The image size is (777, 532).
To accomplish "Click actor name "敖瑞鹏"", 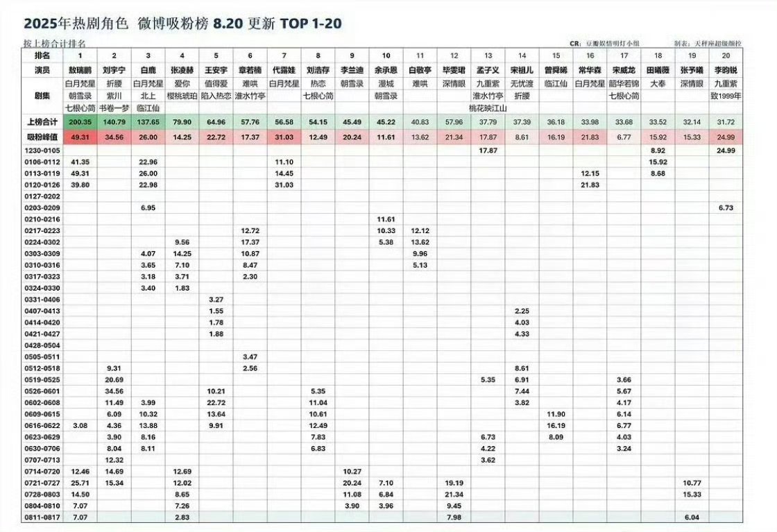I will [x=80, y=70].
